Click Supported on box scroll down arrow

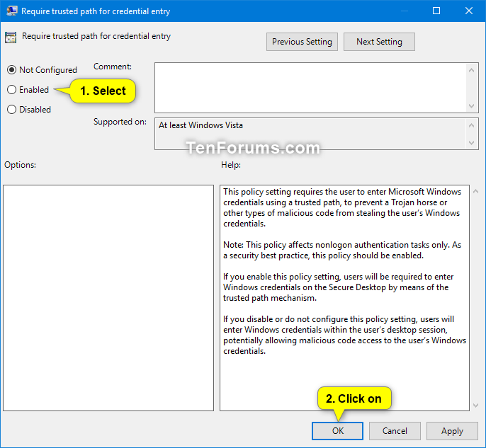[x=471, y=143]
